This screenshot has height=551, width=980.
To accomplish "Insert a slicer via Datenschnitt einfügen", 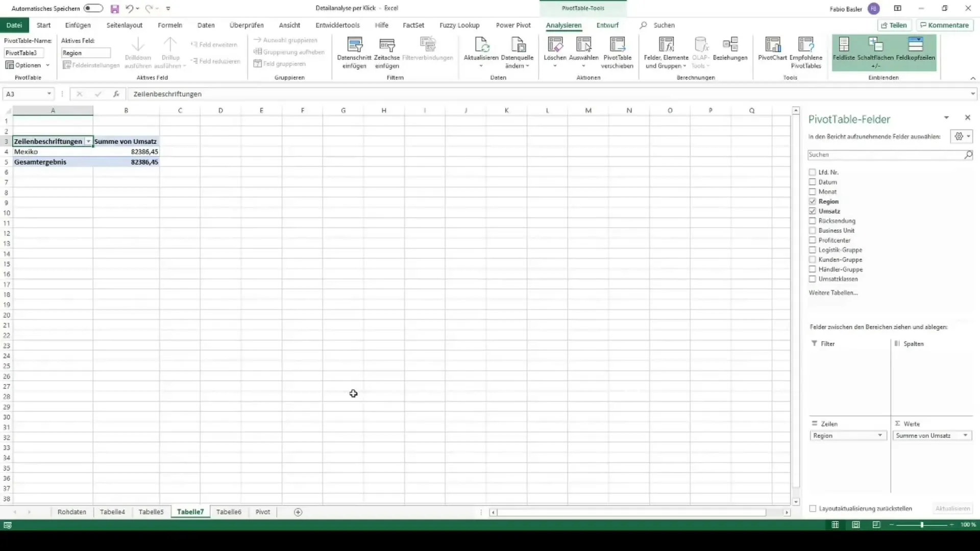I will pyautogui.click(x=354, y=53).
